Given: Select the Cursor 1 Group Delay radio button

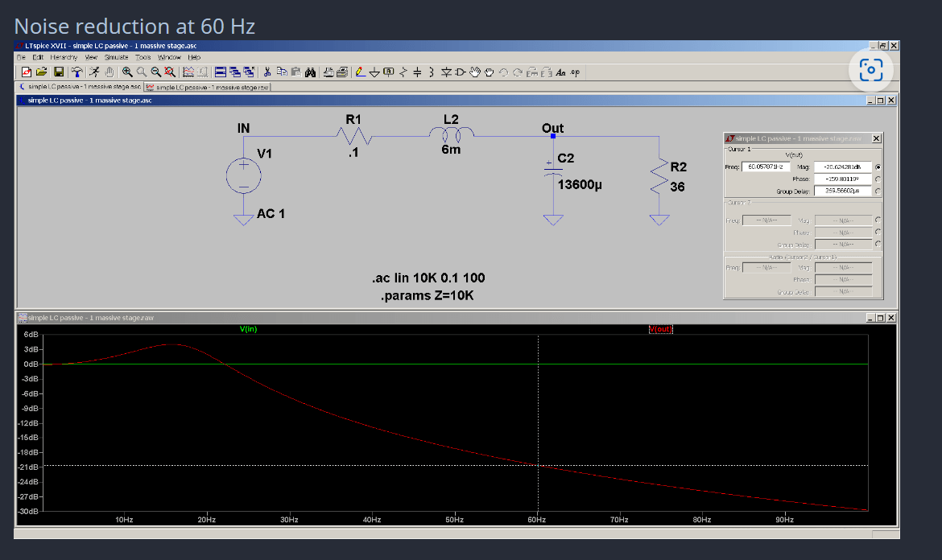Looking at the screenshot, I should (x=878, y=191).
